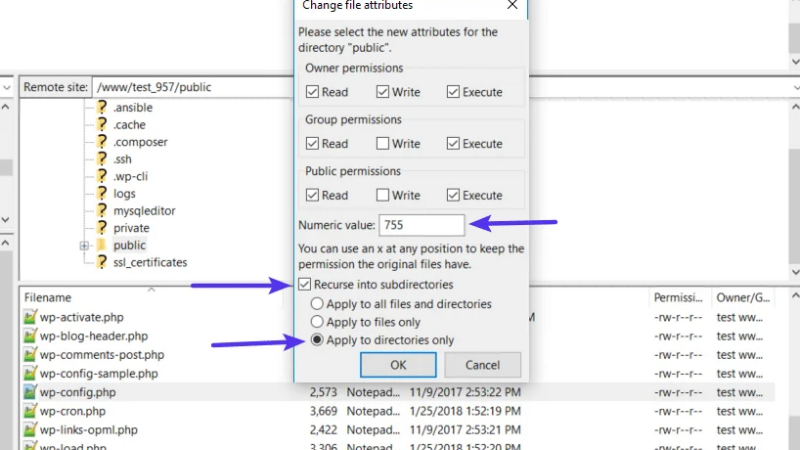Toggle Owner permissions Execute checkbox
Screen dimensions: 800x450
[453, 92]
